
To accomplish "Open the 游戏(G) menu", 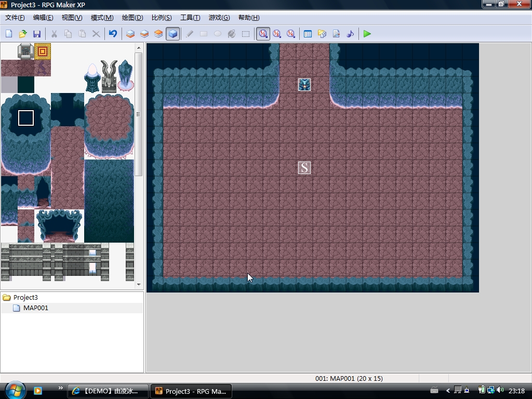I will [219, 18].
